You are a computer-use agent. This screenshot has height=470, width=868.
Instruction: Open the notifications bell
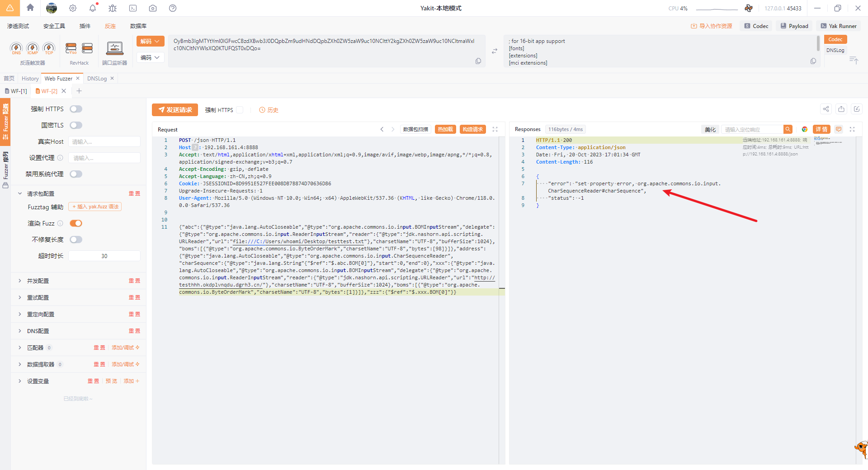point(93,8)
